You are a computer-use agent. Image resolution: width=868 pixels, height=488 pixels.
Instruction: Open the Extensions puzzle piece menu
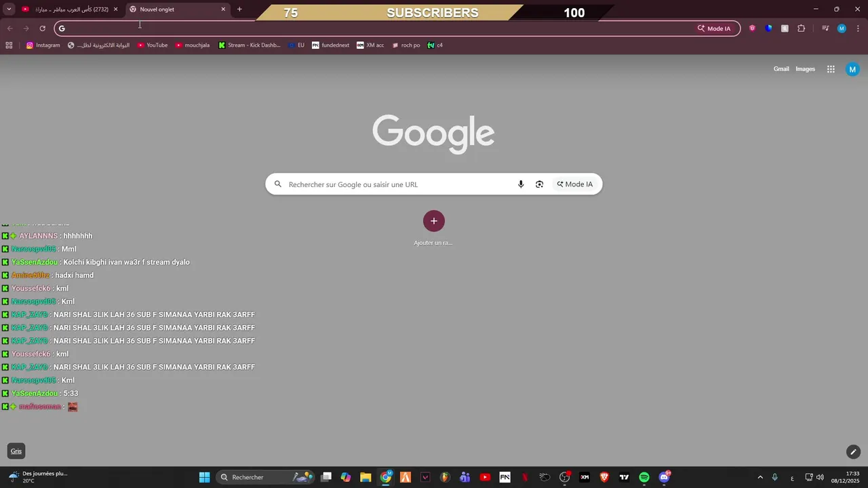tap(801, 28)
